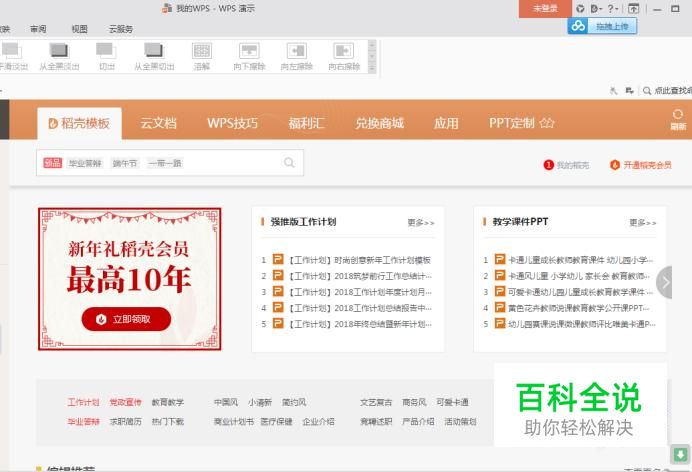Select the 中国风 style link
Screen dimensions: 692x472
tap(226, 402)
